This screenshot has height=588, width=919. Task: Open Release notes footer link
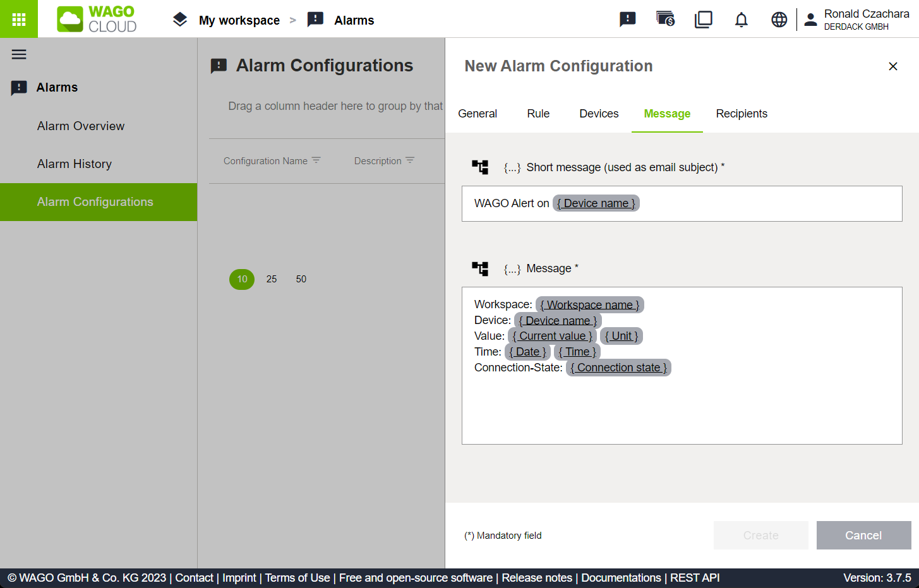point(537,578)
